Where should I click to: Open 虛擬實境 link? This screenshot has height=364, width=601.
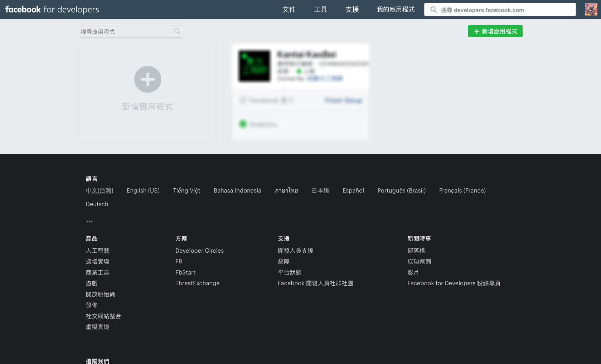click(98, 327)
